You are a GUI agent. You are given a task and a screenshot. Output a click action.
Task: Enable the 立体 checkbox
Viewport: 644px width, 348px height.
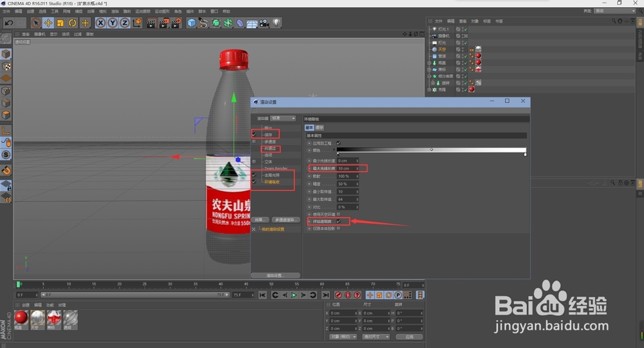coord(254,162)
